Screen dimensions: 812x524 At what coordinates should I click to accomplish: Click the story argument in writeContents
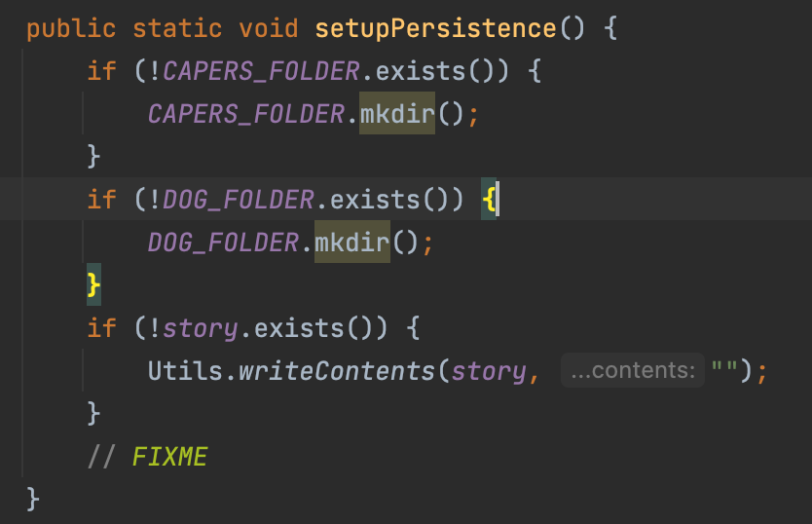click(488, 371)
